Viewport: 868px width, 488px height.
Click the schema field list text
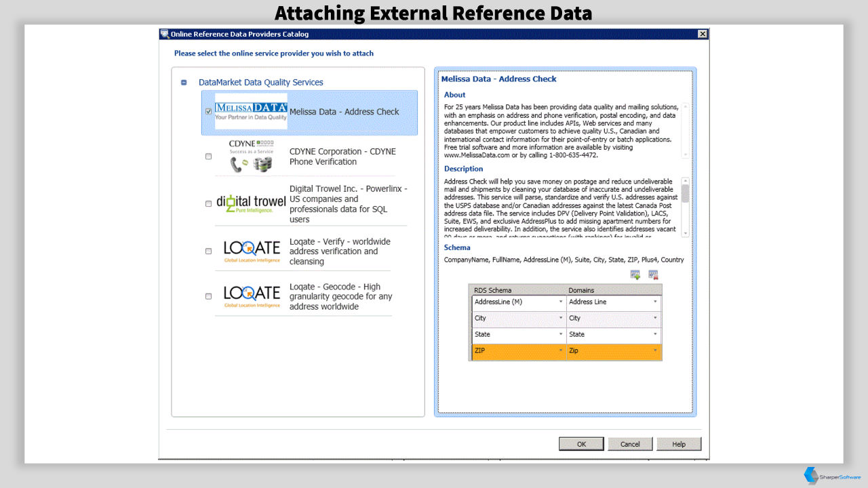(564, 260)
